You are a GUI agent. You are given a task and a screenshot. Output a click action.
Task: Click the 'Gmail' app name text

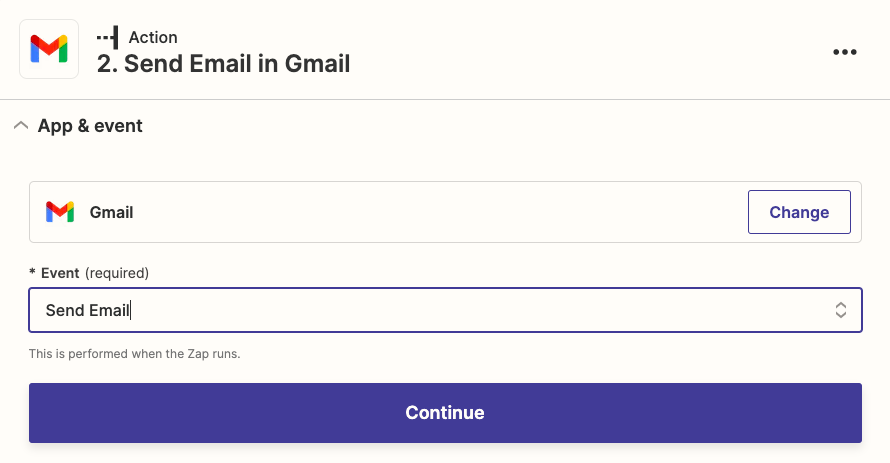(111, 212)
